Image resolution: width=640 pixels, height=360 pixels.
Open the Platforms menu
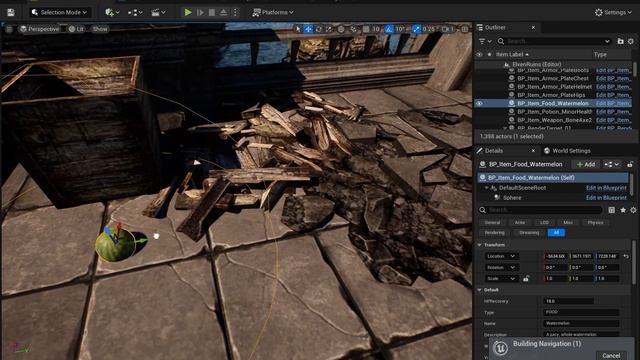273,12
